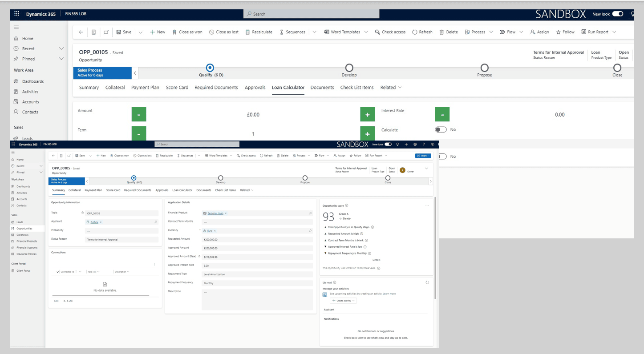Decrease Interest Rate with the minus button
Viewport: 644px width, 354px height.
pyautogui.click(x=442, y=114)
